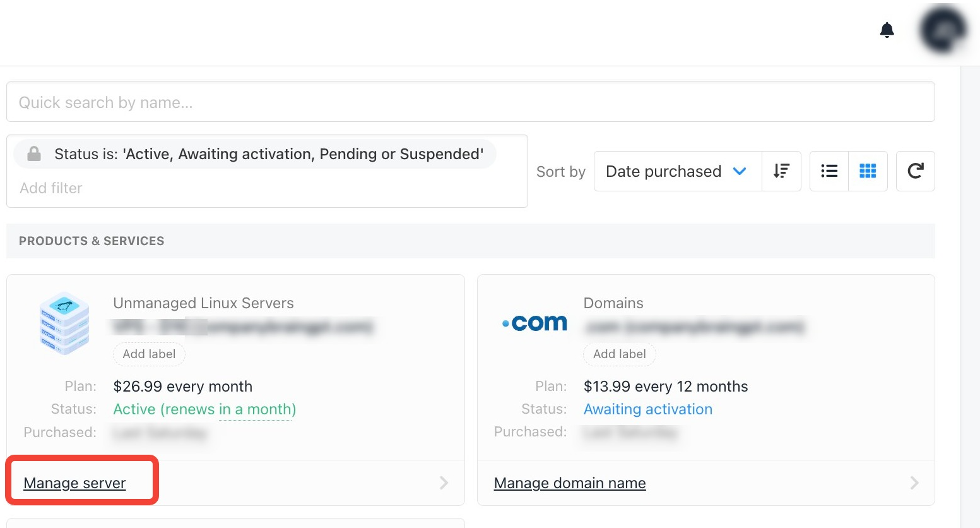Image resolution: width=980 pixels, height=528 pixels.
Task: Toggle sort direction order icon
Action: (x=781, y=171)
